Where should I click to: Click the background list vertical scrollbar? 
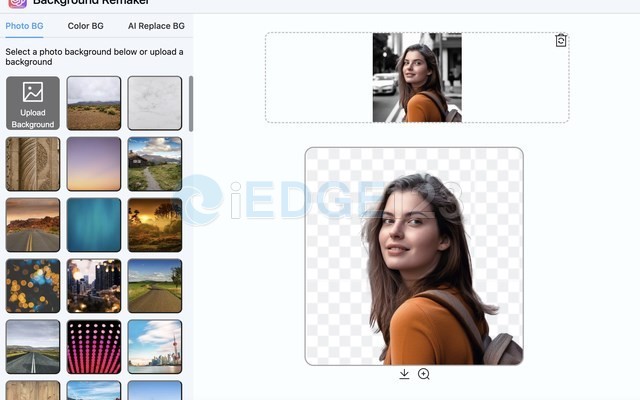191,104
